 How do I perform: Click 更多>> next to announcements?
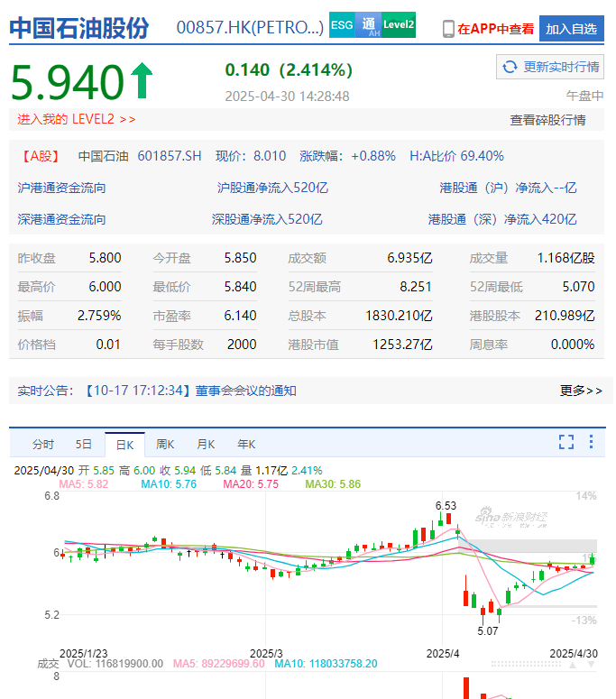[x=581, y=391]
